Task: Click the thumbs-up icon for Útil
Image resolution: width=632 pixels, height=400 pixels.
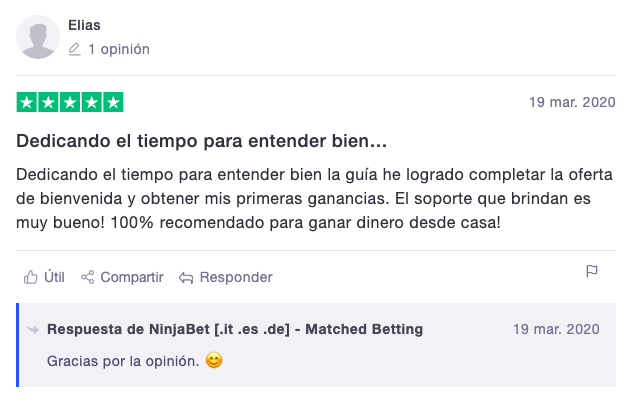Action: pos(31,277)
